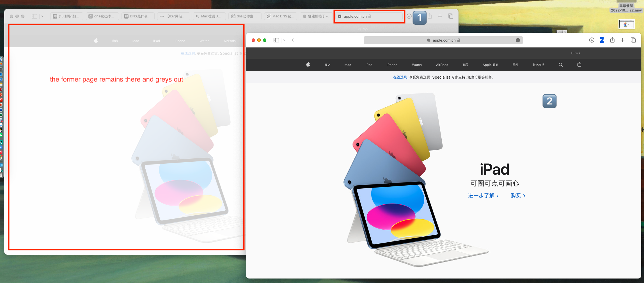This screenshot has height=283, width=644.
Task: Click the blue Z extension icon
Action: [x=602, y=40]
